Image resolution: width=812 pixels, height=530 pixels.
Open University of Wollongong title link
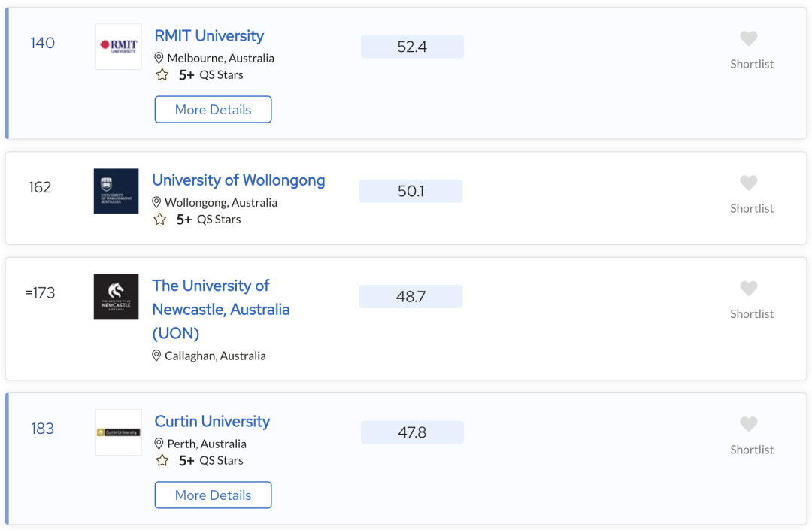(239, 180)
